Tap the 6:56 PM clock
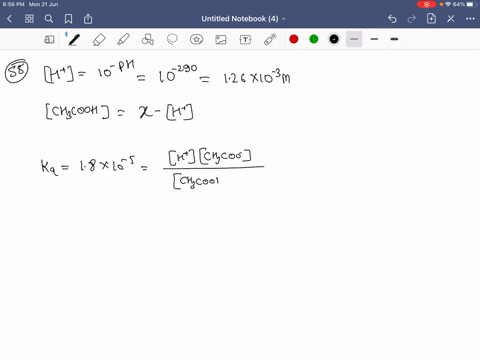This screenshot has height=360, width=480. click(14, 4)
